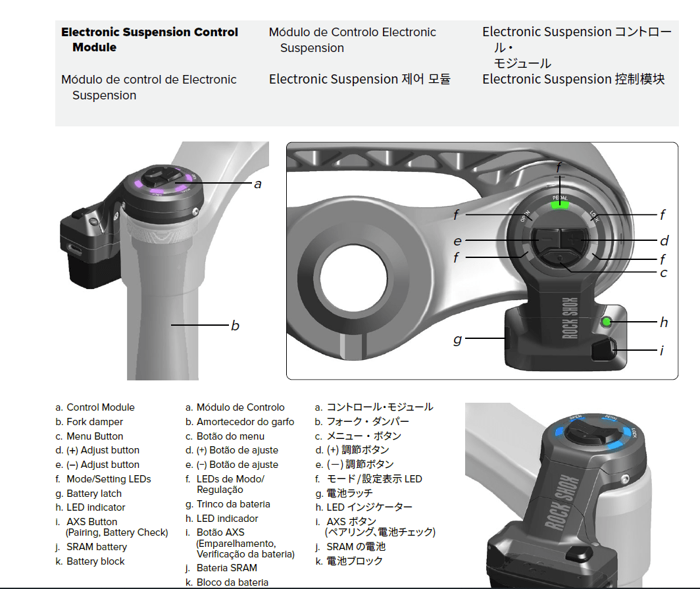The image size is (700, 589).
Task: Click legend line 'k. Battery block'
Action: [89, 561]
